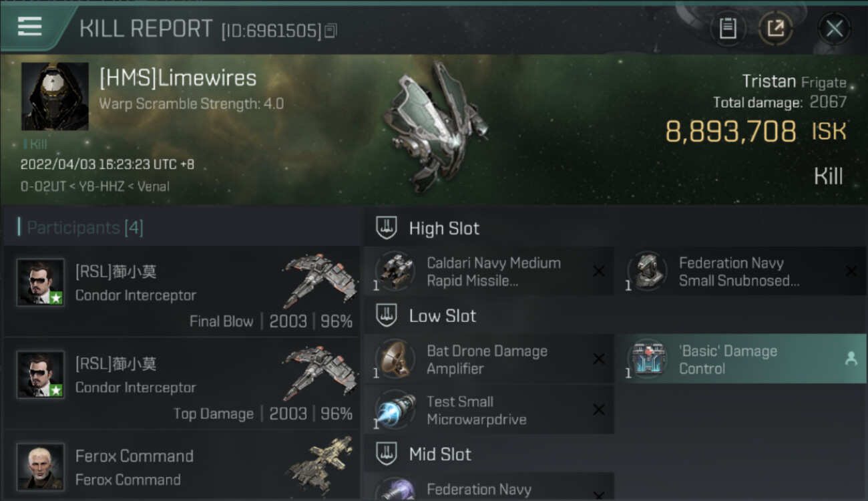Open the Ferox Command participant entry

tap(182, 467)
